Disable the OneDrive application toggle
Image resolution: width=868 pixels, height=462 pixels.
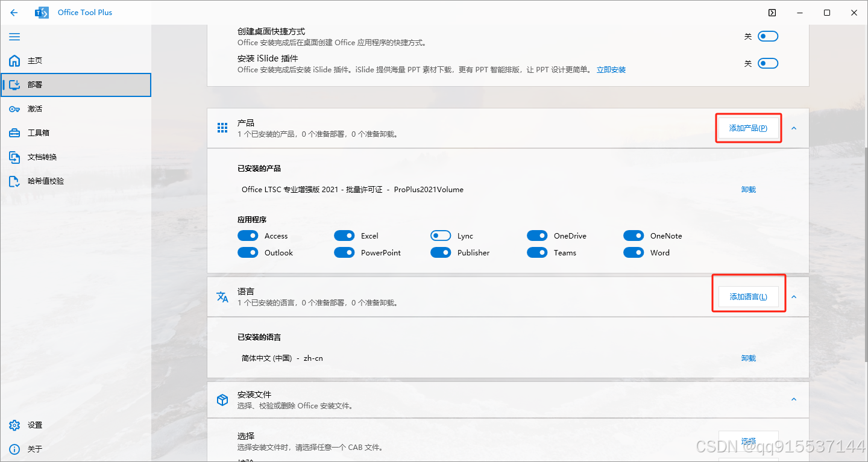coord(537,236)
